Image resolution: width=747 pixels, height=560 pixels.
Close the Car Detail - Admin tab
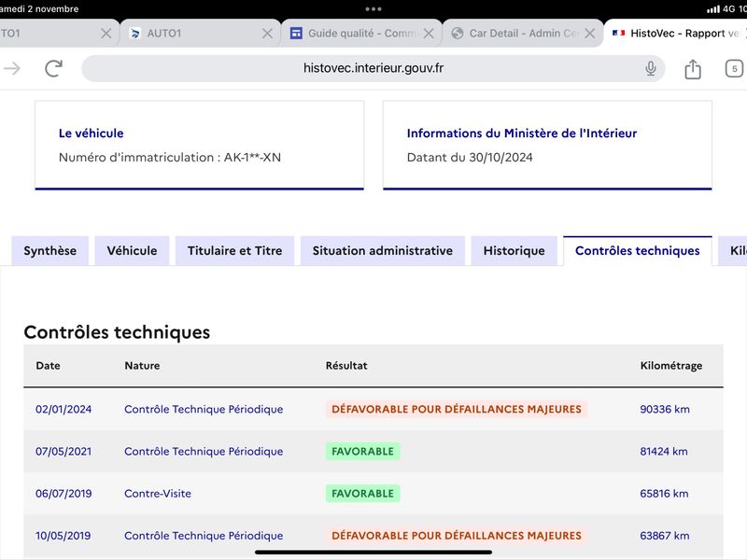click(x=590, y=34)
